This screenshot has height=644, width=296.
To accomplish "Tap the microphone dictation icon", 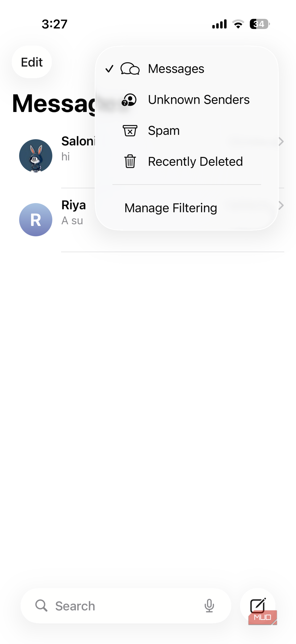I will coord(209,606).
